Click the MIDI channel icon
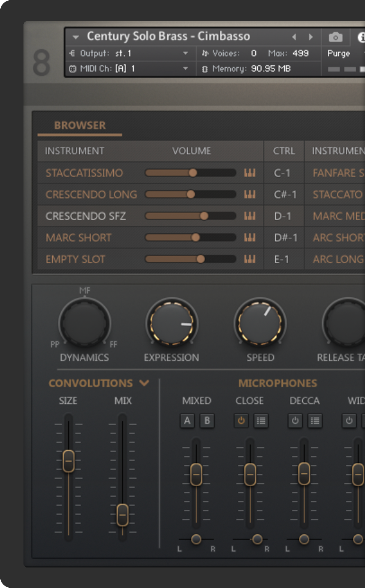Viewport: 365px width, 588px height. (x=73, y=69)
